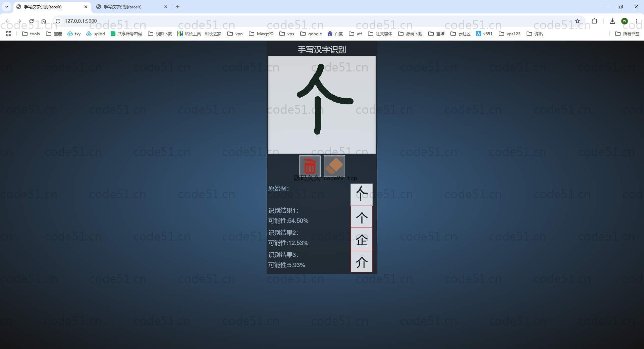644x349 pixels.
Task: Close the second browser tab
Action: tap(166, 7)
